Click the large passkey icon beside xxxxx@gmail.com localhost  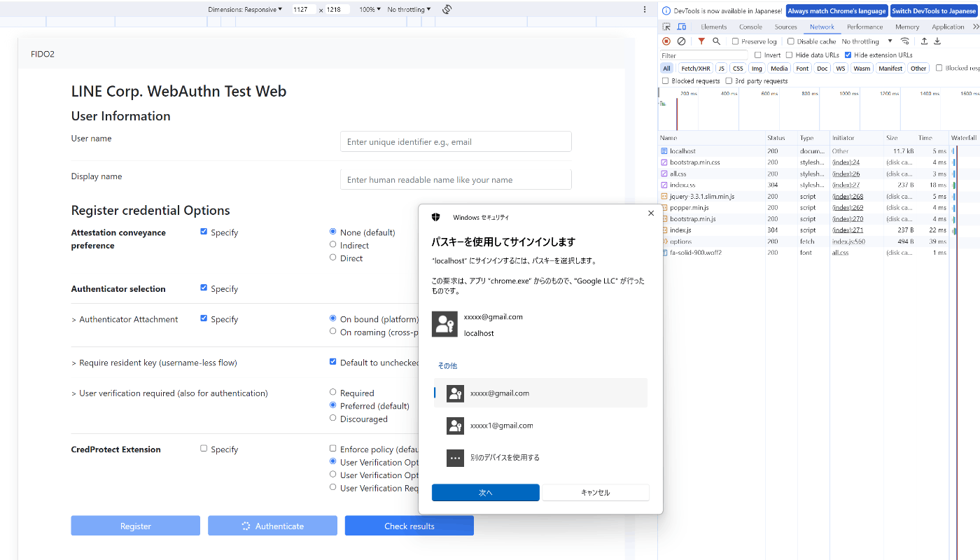pyautogui.click(x=444, y=324)
